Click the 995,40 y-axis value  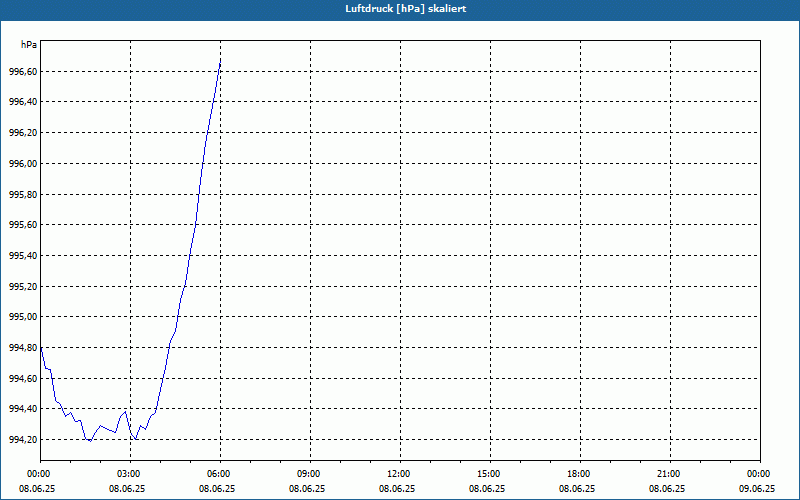[23, 256]
